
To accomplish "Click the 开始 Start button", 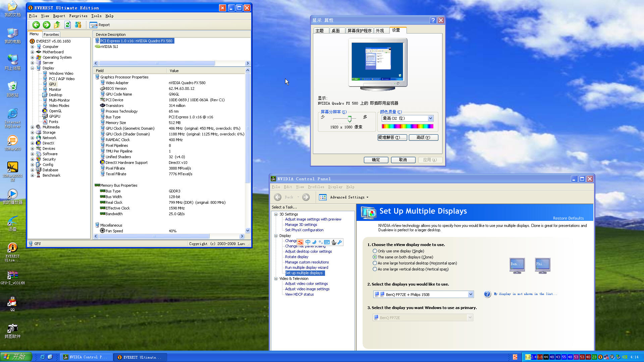I will pos(16,357).
